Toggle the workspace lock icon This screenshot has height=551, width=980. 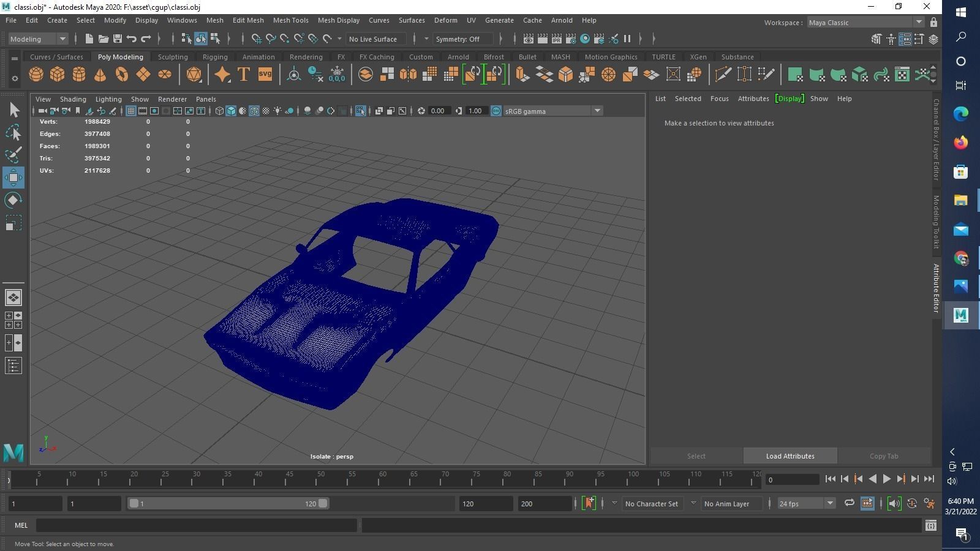[933, 23]
